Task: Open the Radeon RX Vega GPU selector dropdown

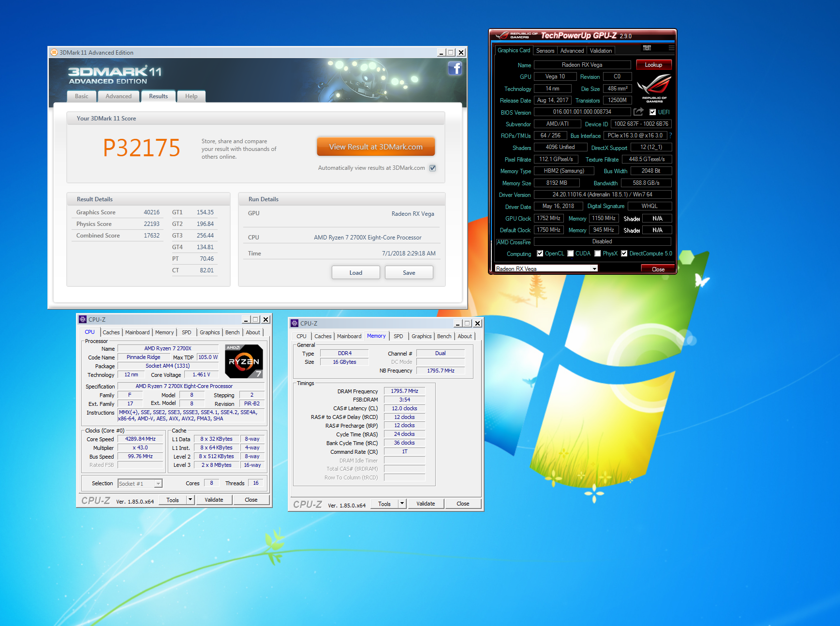Action: pos(594,268)
